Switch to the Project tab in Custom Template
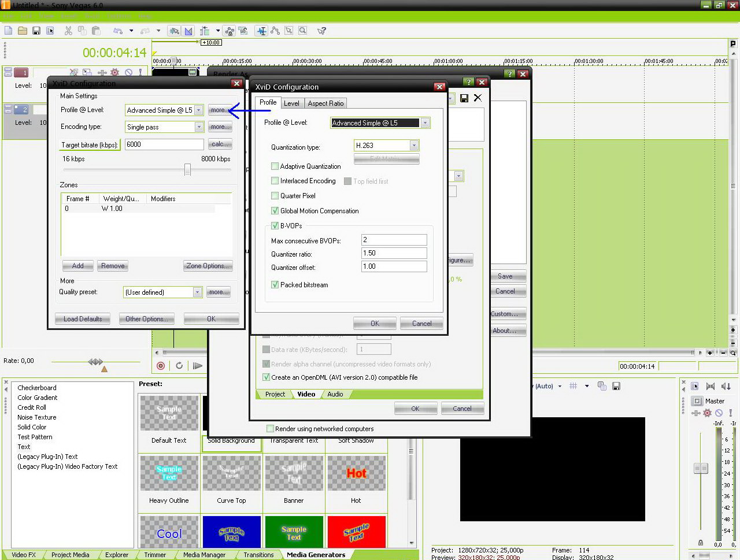Image resolution: width=740 pixels, height=560 pixels. click(275, 394)
